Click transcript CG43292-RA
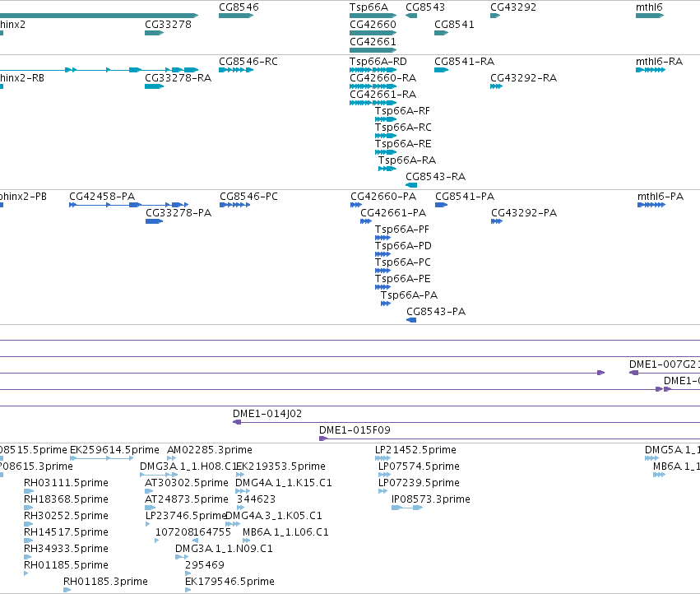This screenshot has width=700, height=594. [x=524, y=78]
